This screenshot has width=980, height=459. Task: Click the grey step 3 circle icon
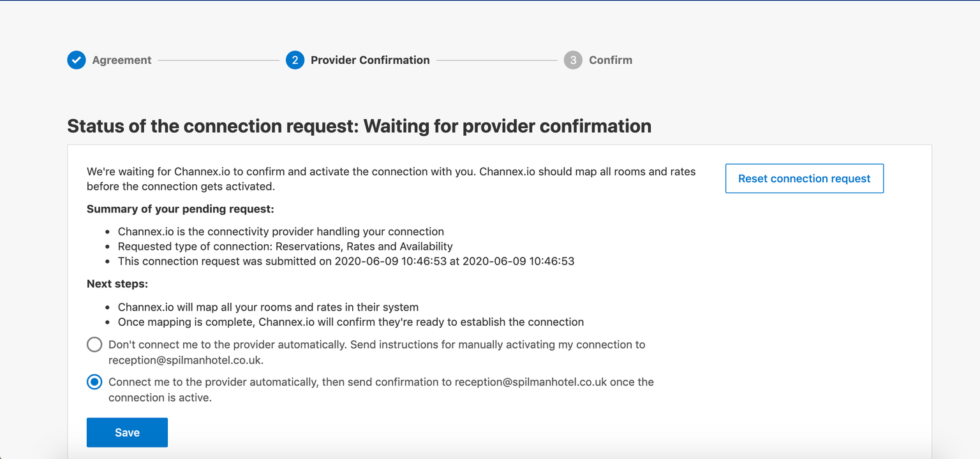pyautogui.click(x=573, y=60)
